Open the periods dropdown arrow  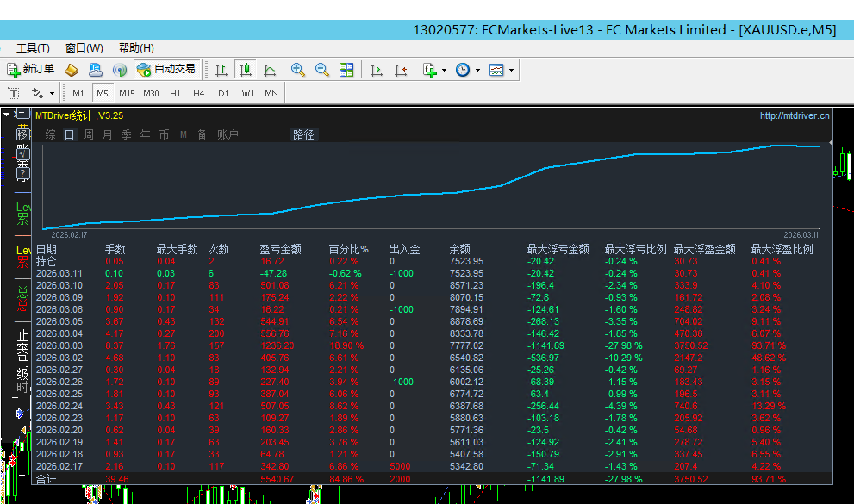(477, 70)
